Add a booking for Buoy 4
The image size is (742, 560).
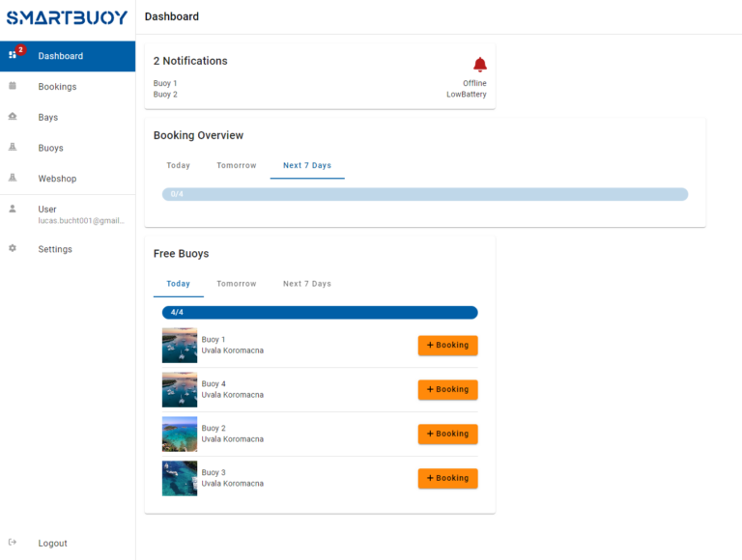point(447,390)
